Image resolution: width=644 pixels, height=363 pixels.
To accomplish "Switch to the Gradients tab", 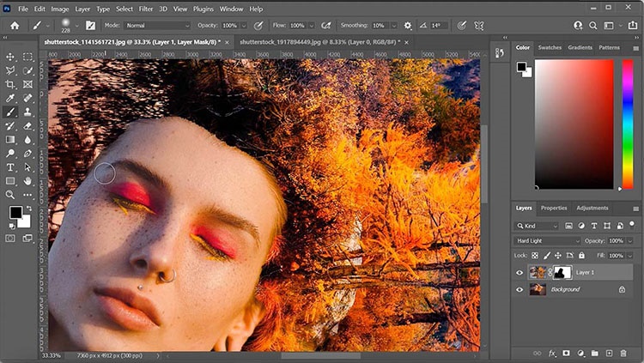I will (x=580, y=47).
